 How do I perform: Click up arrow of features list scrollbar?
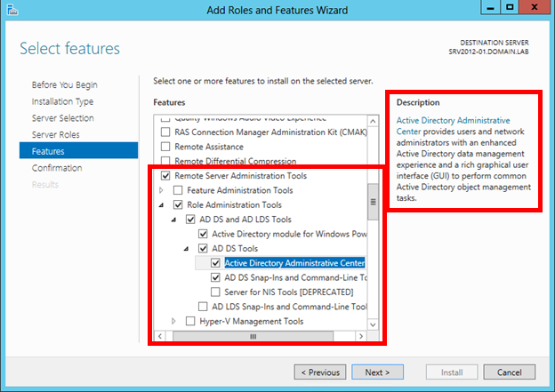[373, 122]
